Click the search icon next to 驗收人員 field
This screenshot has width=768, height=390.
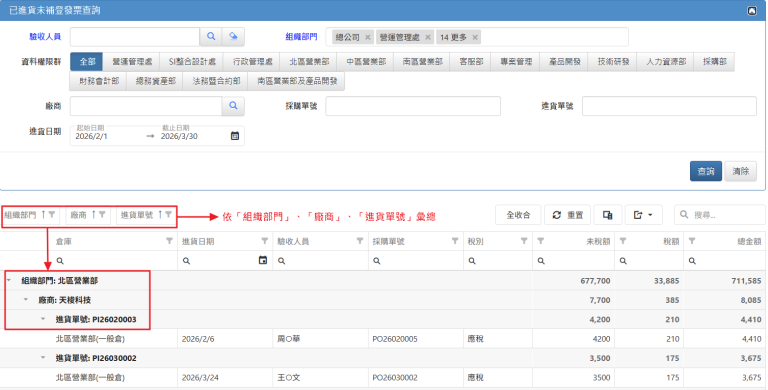[211, 37]
